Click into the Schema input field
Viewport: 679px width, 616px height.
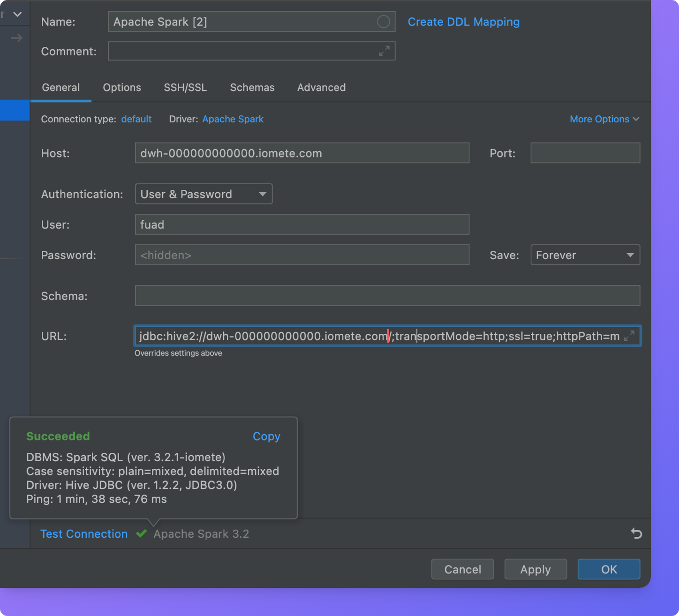(x=387, y=296)
